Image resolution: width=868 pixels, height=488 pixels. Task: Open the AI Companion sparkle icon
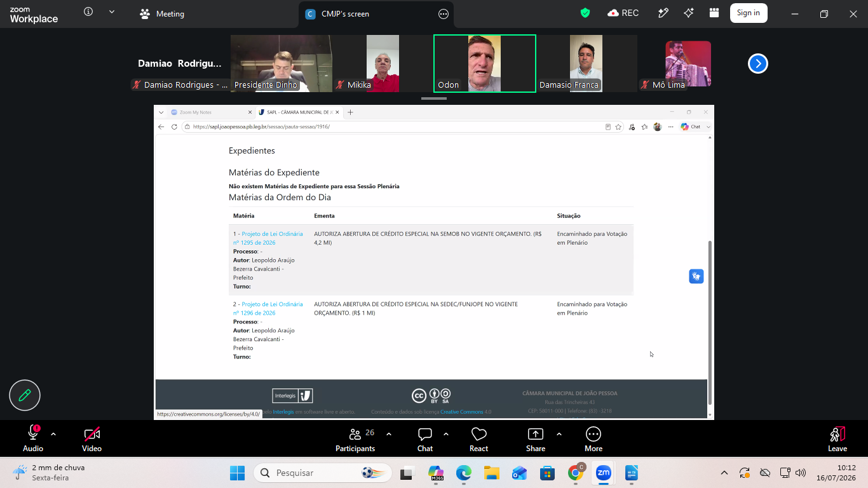[x=689, y=13]
